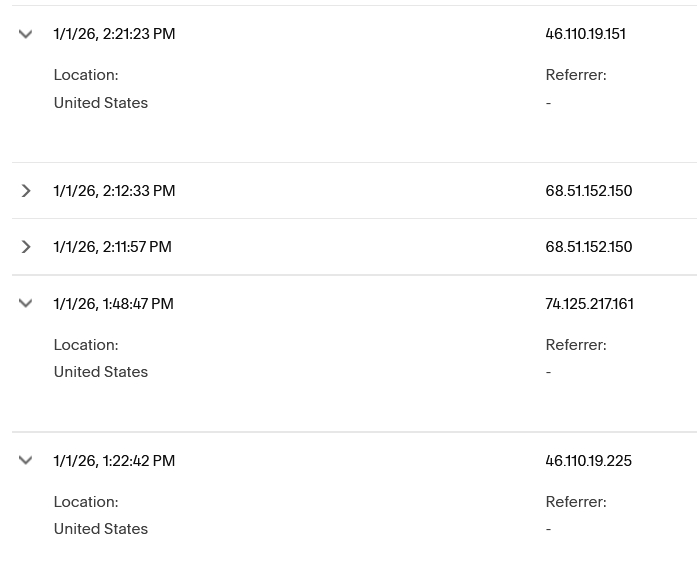Collapse the 2:21:23 PM log entry
697x581 pixels.
(26, 34)
